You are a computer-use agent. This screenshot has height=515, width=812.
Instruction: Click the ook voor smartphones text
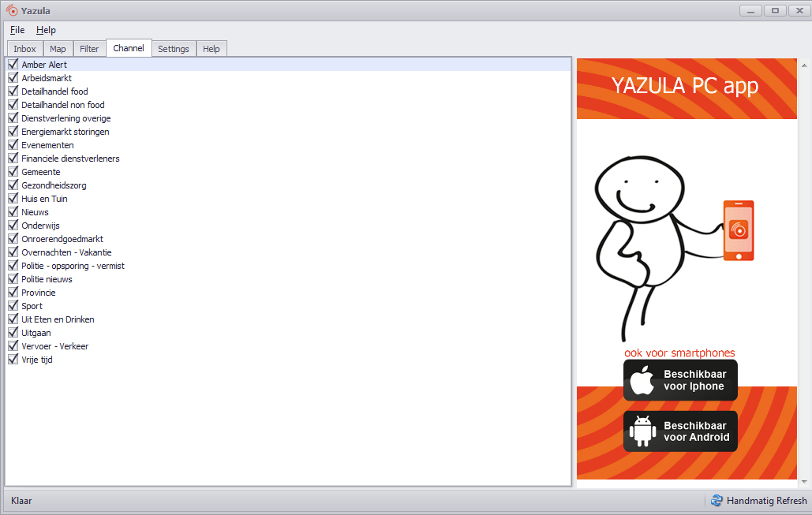click(679, 353)
